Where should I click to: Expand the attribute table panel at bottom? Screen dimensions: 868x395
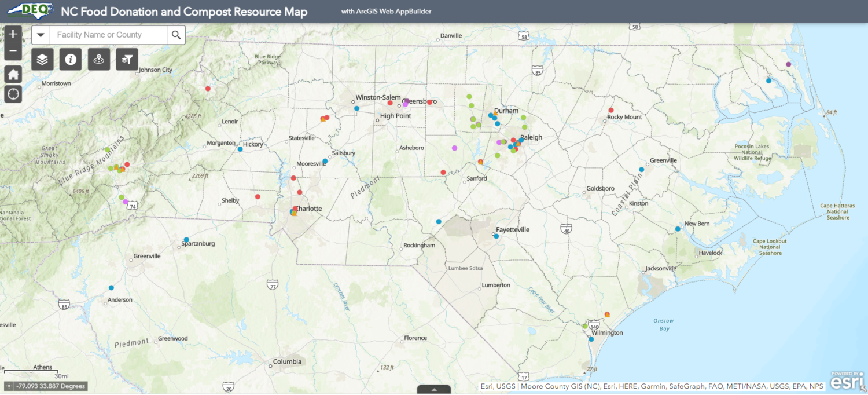point(433,390)
